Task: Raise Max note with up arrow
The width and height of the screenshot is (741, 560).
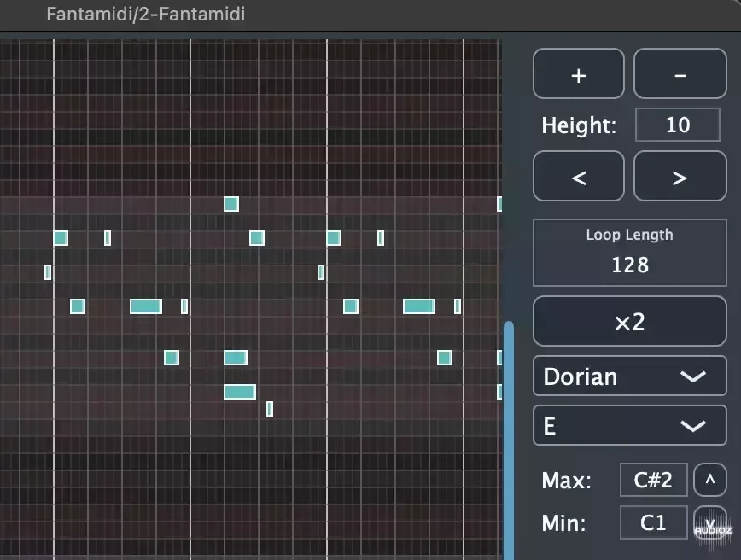Action: click(709, 480)
